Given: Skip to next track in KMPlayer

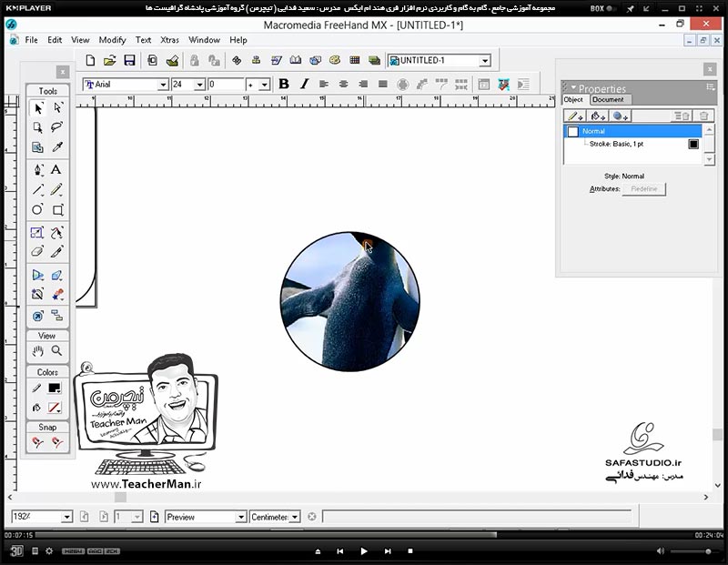Looking at the screenshot, I should pos(388,551).
